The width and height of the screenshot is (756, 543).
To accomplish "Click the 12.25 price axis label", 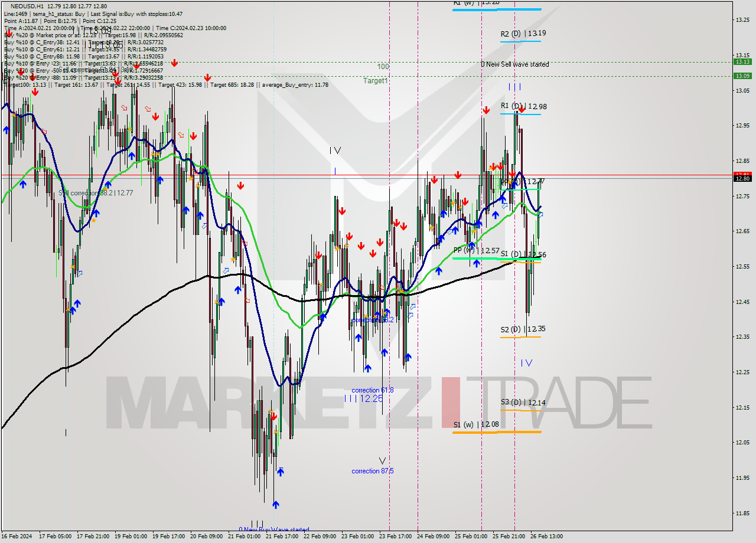I will [x=742, y=372].
